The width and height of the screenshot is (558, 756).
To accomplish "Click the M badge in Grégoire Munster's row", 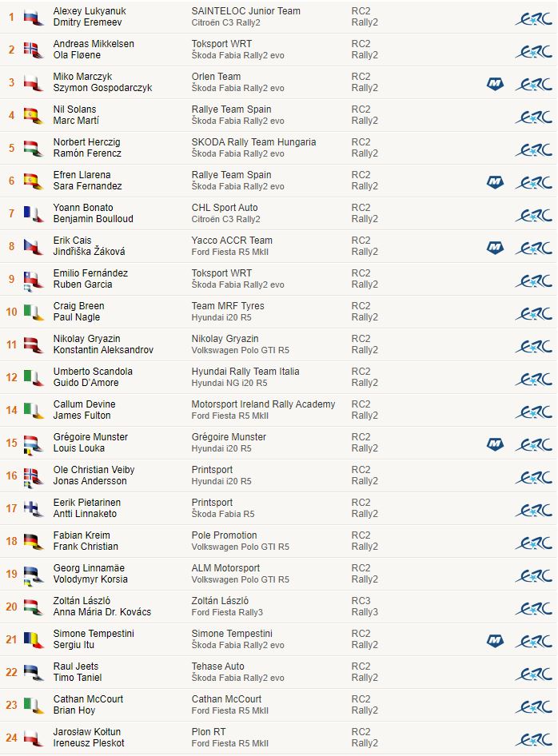I will point(495,444).
